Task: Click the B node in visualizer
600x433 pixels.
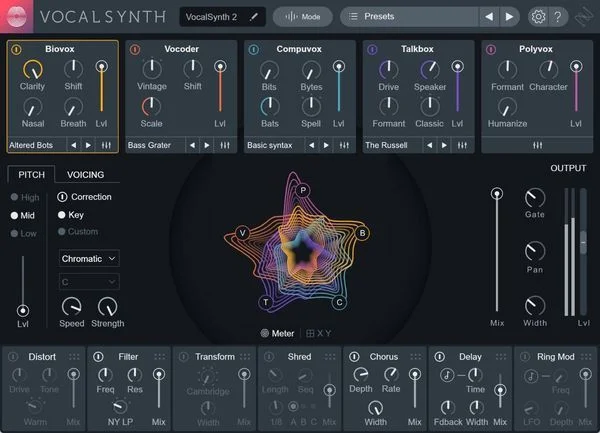Action: click(362, 233)
